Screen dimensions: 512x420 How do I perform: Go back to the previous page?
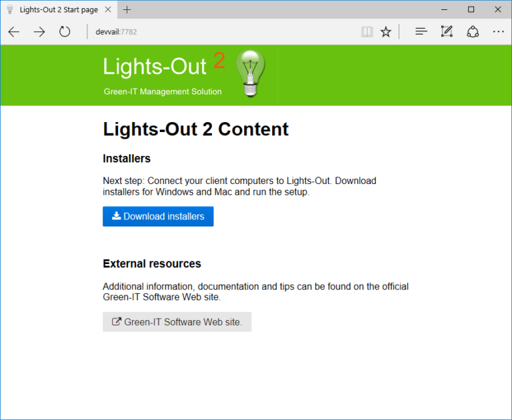coord(14,31)
